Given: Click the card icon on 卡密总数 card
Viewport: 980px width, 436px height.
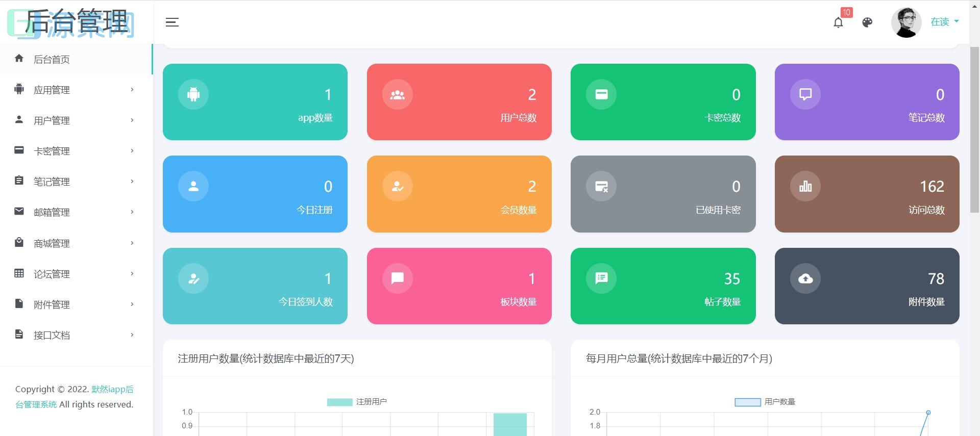Looking at the screenshot, I should pyautogui.click(x=601, y=94).
